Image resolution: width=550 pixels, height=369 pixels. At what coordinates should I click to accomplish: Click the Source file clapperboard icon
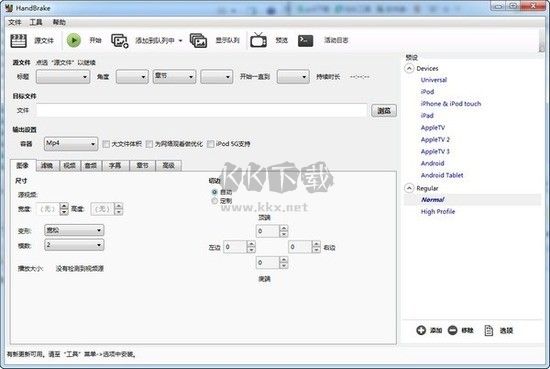click(19, 41)
